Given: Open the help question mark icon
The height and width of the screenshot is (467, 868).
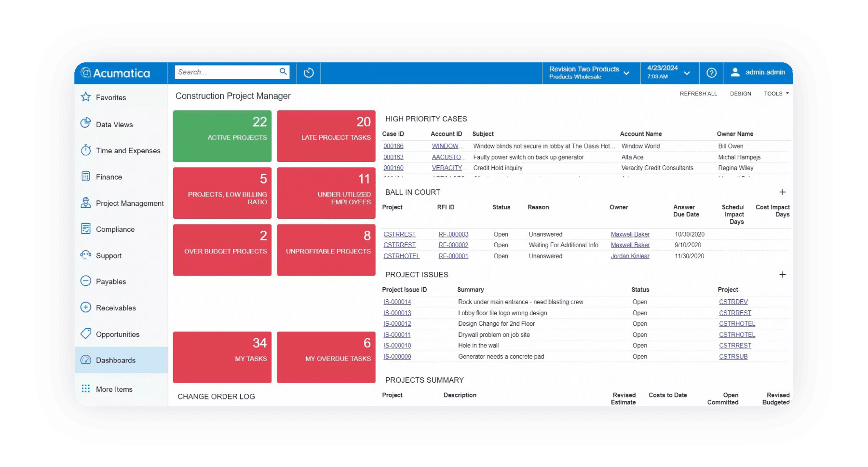Looking at the screenshot, I should pos(711,73).
